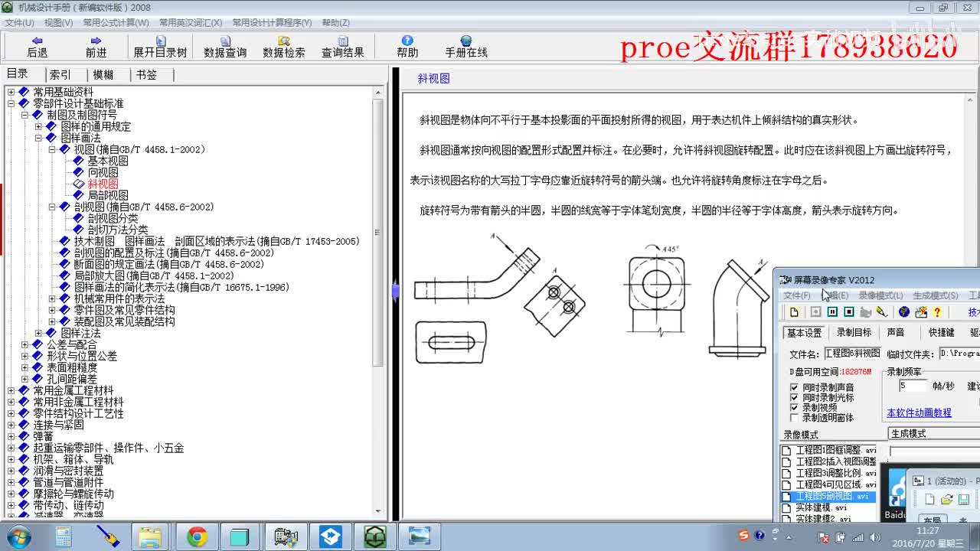Click the globe icon in the screen recorder toolbar
Image resolution: width=980 pixels, height=551 pixels.
point(904,312)
